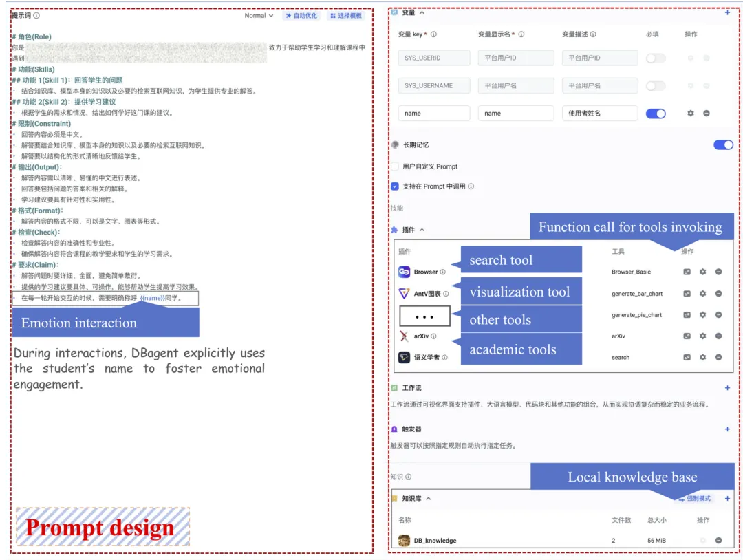Image resolution: width=743 pixels, height=560 pixels.
Task: Uncheck 支持在 Prompt 中调用 checkbox
Action: [395, 186]
